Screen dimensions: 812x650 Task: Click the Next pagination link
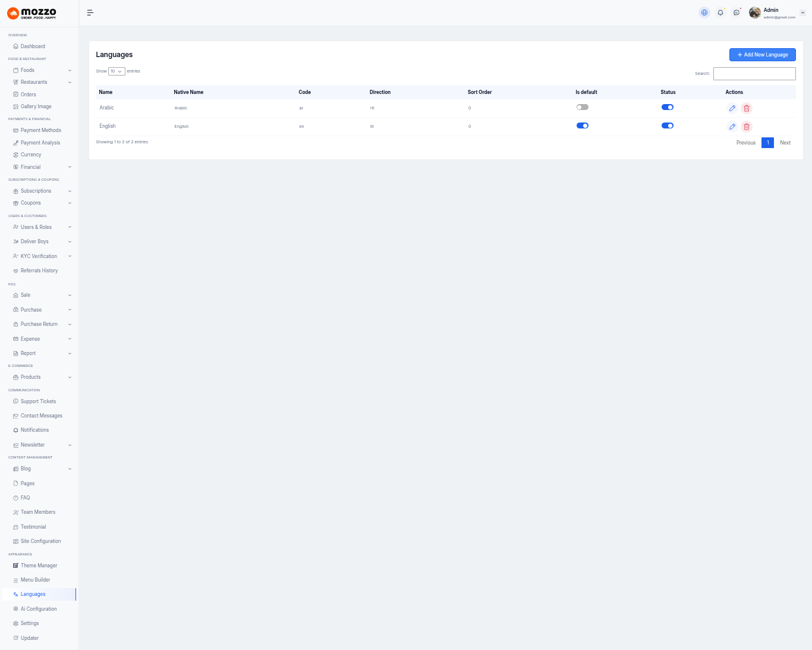click(785, 143)
